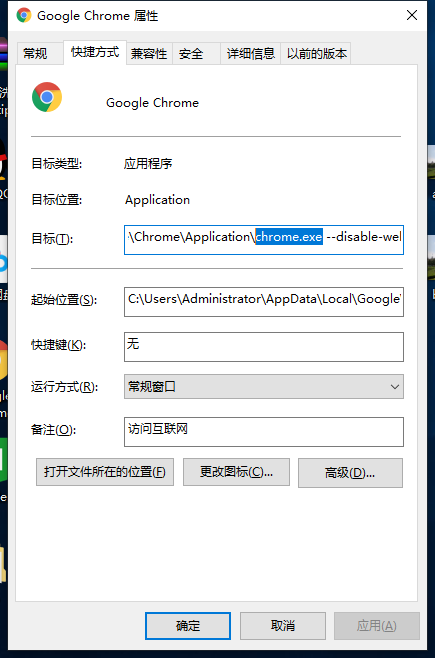Click the Application target location text

click(157, 200)
